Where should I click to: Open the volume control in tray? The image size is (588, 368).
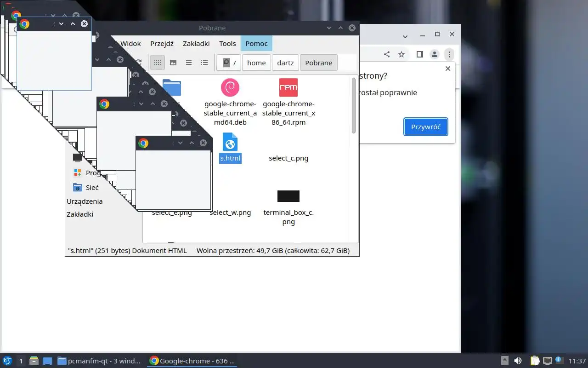[x=518, y=361]
